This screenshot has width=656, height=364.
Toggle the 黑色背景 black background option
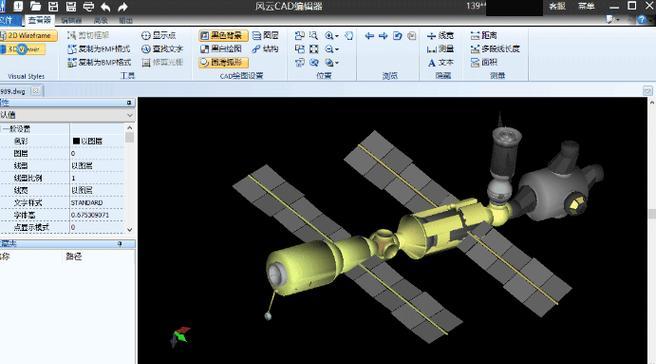click(x=223, y=36)
